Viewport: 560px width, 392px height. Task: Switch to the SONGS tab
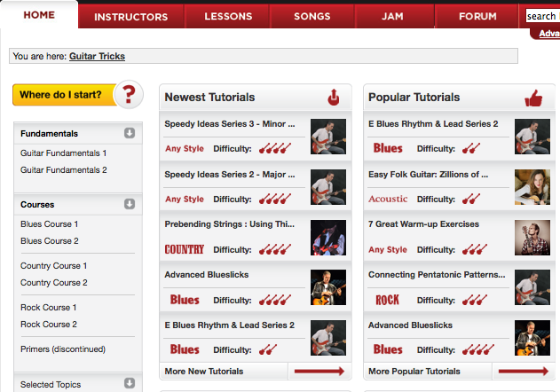[x=312, y=17]
